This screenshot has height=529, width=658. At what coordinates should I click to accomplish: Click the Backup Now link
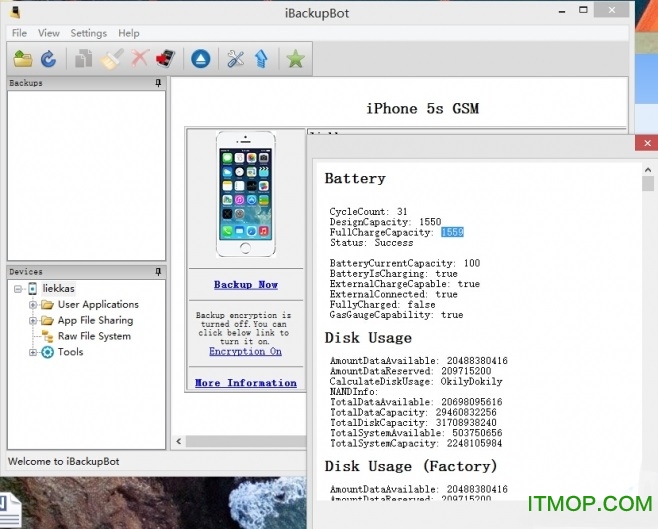[x=246, y=284]
